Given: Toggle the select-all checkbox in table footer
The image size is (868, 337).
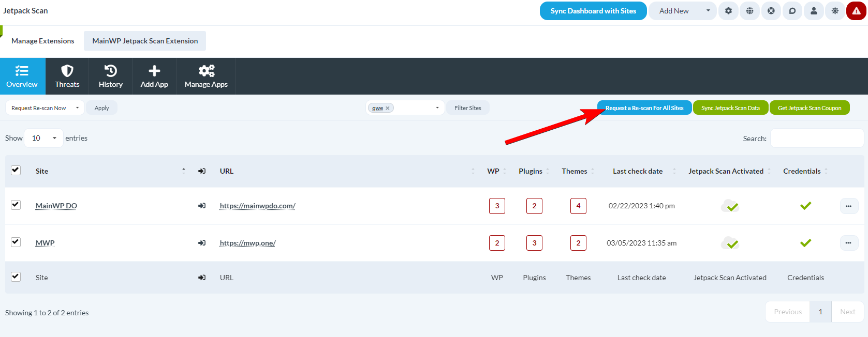Looking at the screenshot, I should [16, 277].
